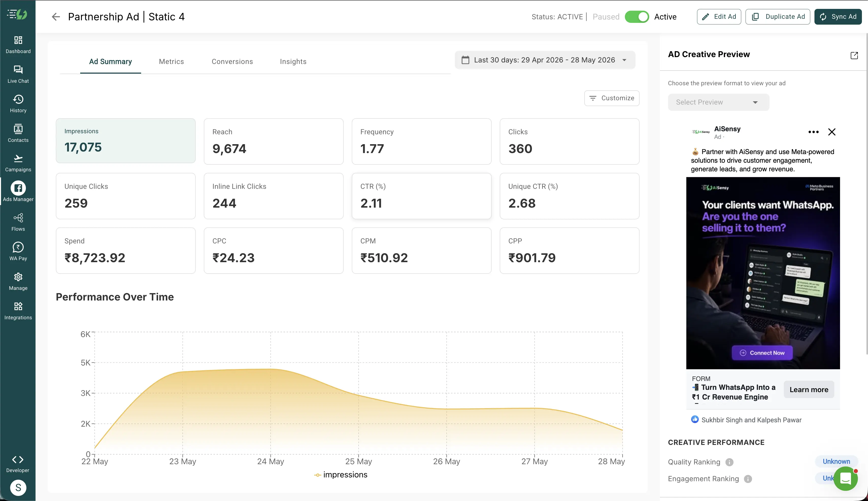Select the CTR (%) metric card
The height and width of the screenshot is (501, 868).
(x=422, y=196)
